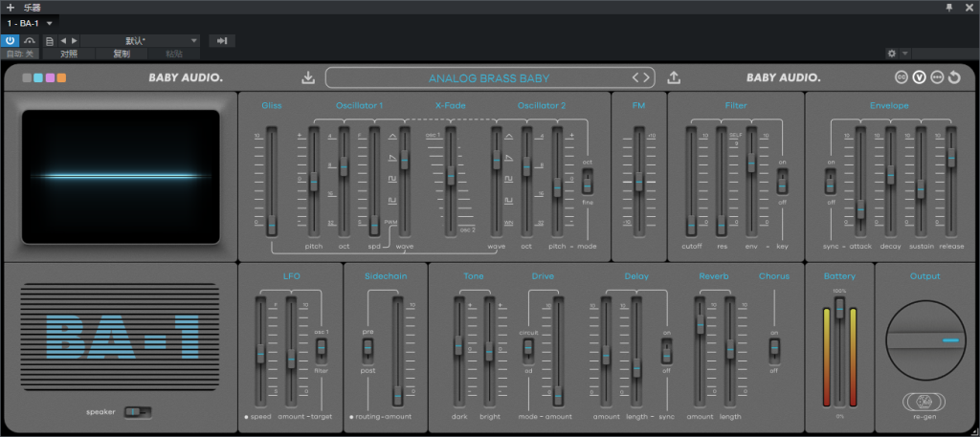Screen dimensions: 980x437
Task: Click the 乐器 title tab
Action: pos(32,8)
